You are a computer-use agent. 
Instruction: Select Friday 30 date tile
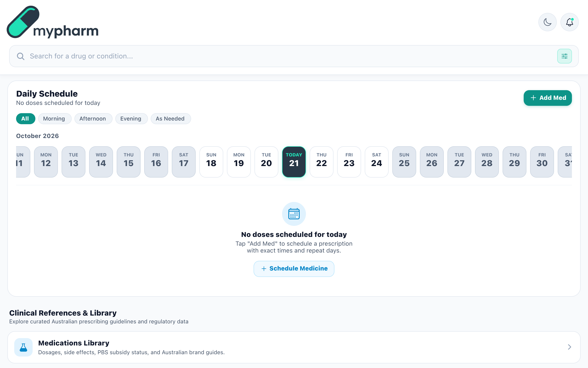[542, 162]
